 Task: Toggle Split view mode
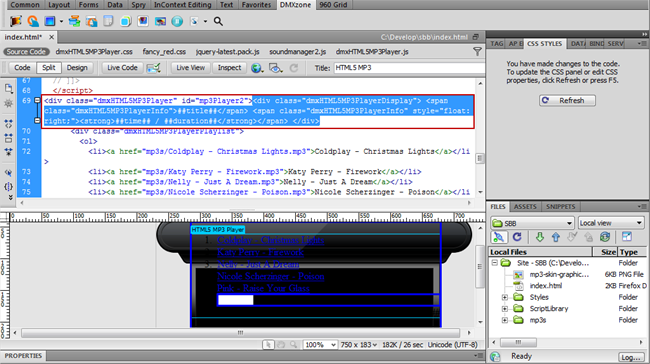49,68
